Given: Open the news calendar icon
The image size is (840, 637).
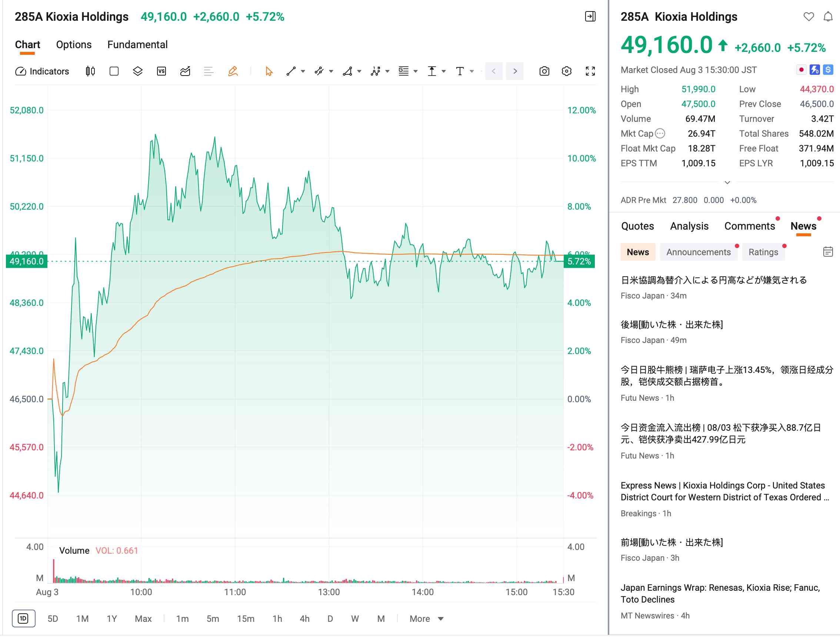Looking at the screenshot, I should coord(828,252).
